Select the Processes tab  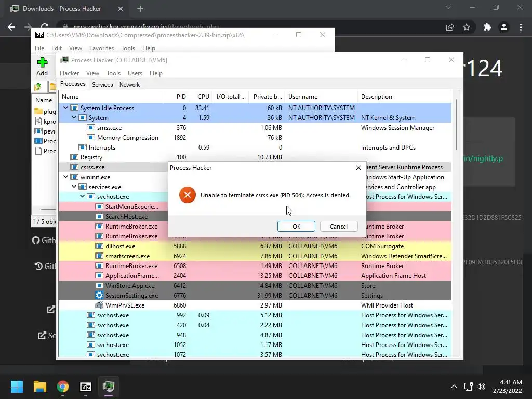[73, 84]
